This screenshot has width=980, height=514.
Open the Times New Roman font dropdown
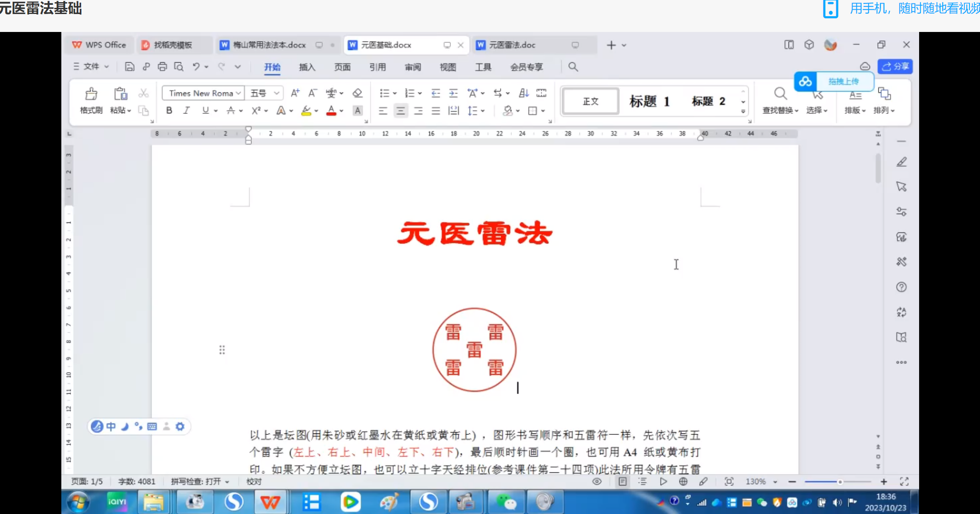pyautogui.click(x=238, y=93)
